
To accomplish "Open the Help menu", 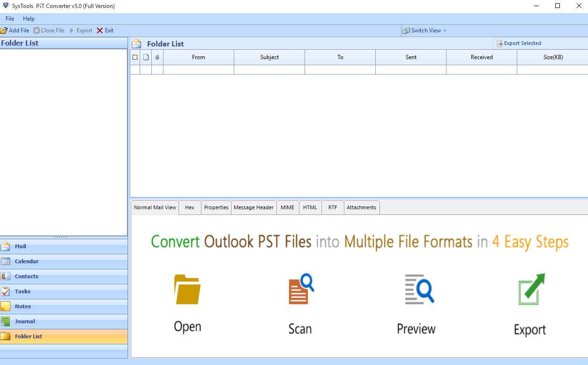I will click(x=29, y=19).
